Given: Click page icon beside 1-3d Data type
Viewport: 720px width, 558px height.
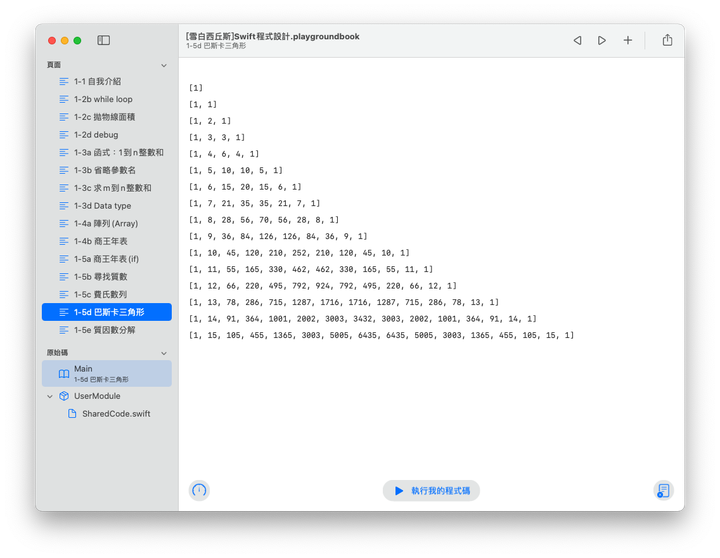Looking at the screenshot, I should tap(64, 206).
